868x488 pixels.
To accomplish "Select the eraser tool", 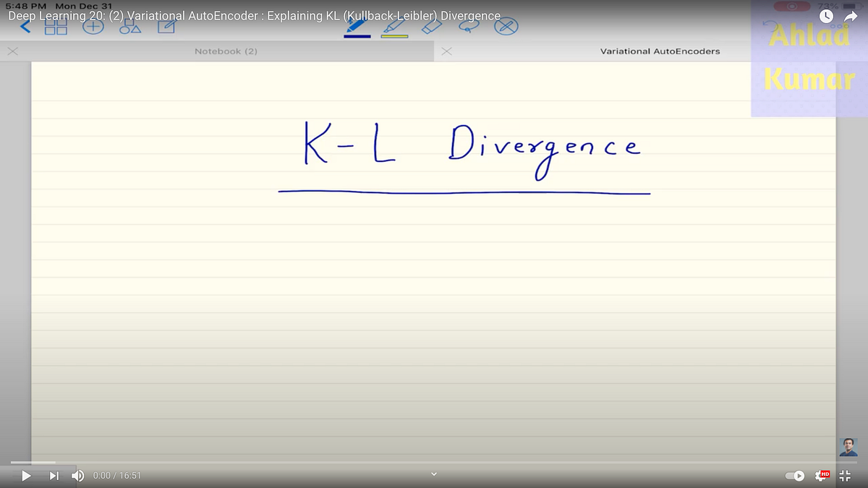I will pyautogui.click(x=432, y=26).
